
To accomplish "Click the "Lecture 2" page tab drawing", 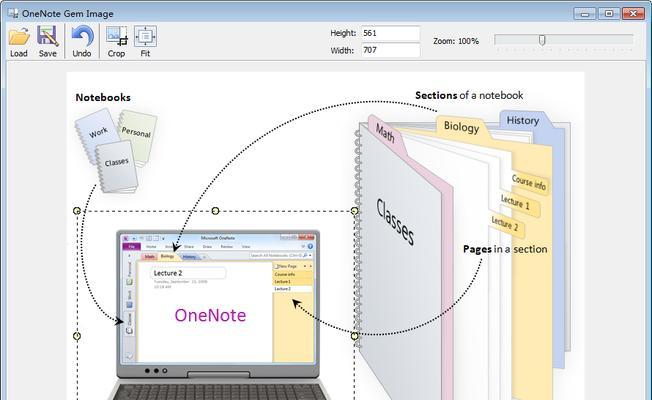I will (505, 223).
